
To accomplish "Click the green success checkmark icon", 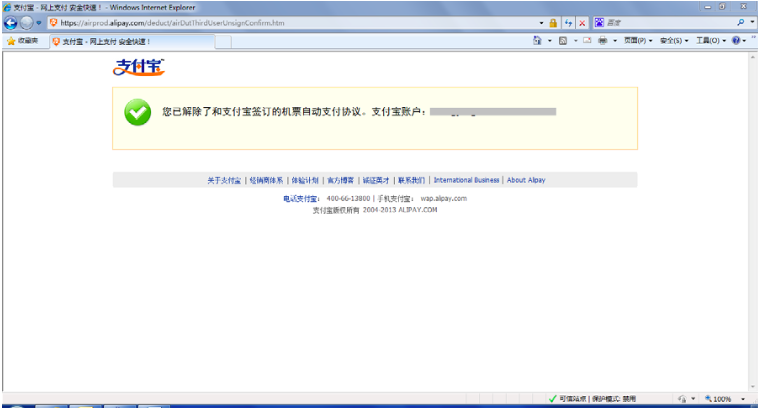I will click(138, 112).
